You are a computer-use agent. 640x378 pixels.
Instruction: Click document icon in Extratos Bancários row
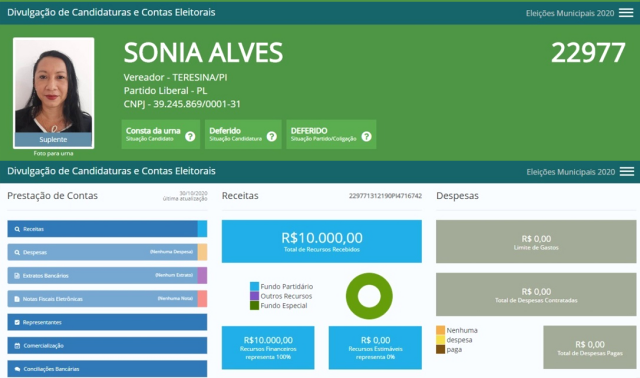coord(17,276)
